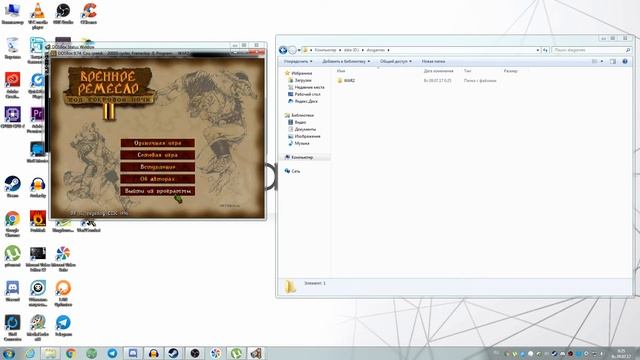Click the Windows Start orb
The height and width of the screenshot is (360, 640).
point(9,353)
